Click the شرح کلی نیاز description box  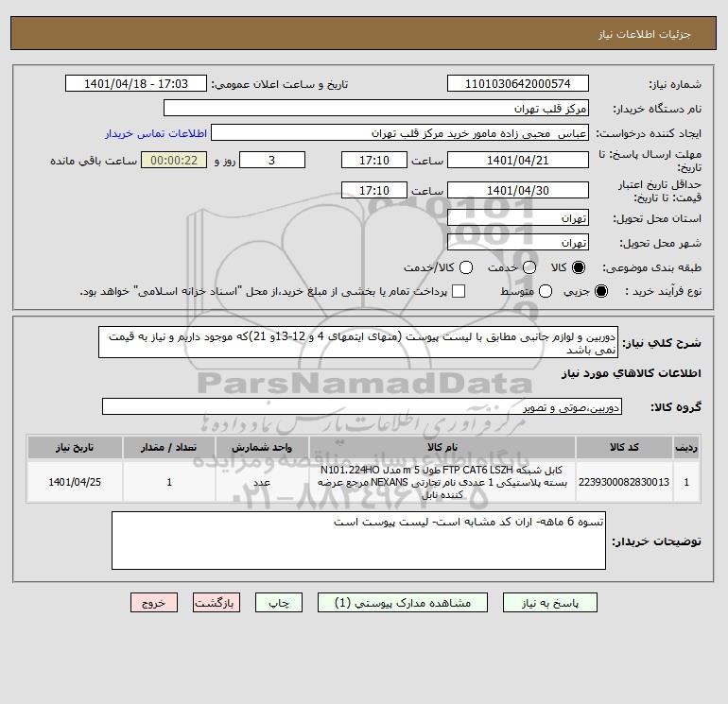point(358,342)
